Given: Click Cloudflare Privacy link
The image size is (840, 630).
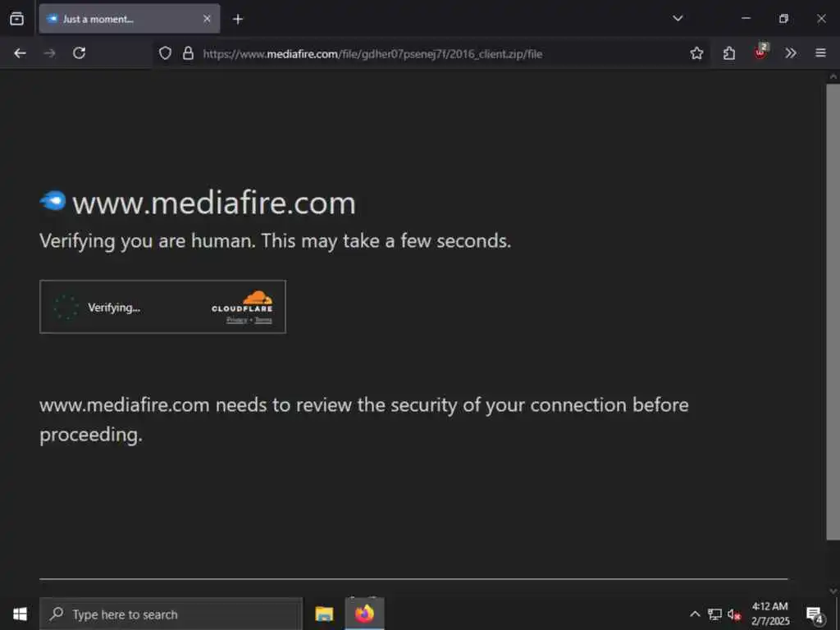Looking at the screenshot, I should coord(237,321).
